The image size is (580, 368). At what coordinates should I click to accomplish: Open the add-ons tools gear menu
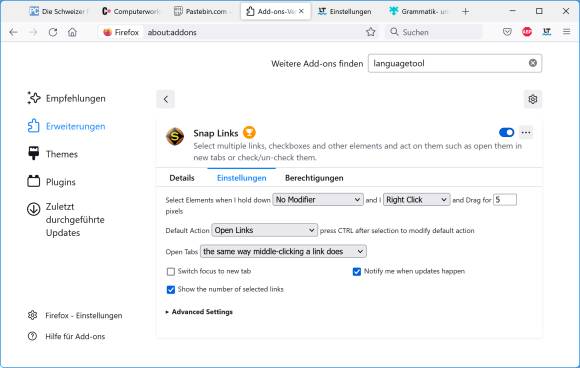(x=533, y=99)
